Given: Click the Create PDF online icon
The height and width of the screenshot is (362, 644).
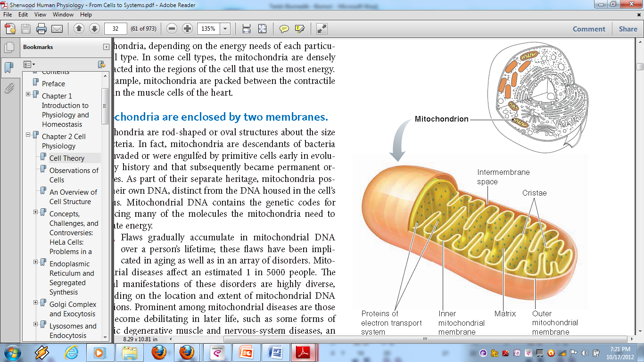Looking at the screenshot, I should (10, 29).
